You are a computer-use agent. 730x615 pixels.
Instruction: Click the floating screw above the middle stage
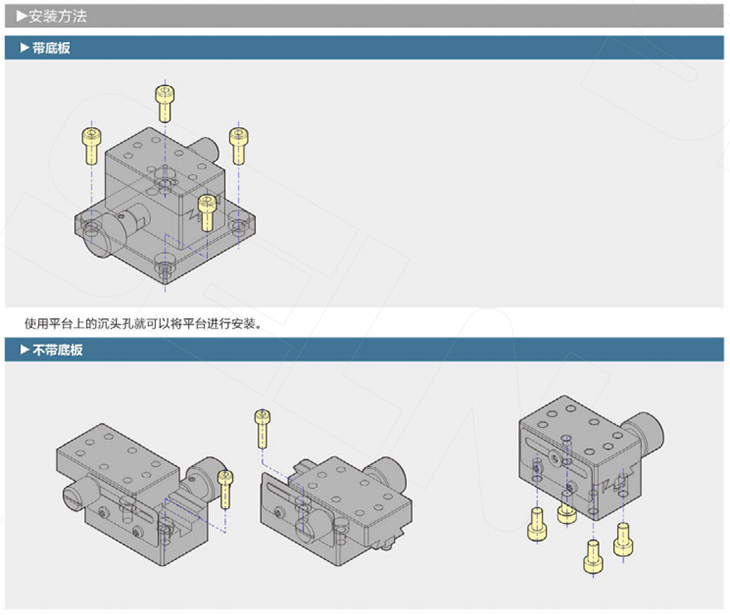[263, 428]
